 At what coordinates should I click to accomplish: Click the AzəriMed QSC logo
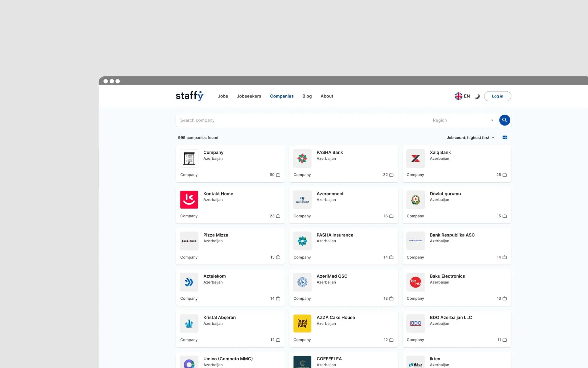[x=302, y=282]
